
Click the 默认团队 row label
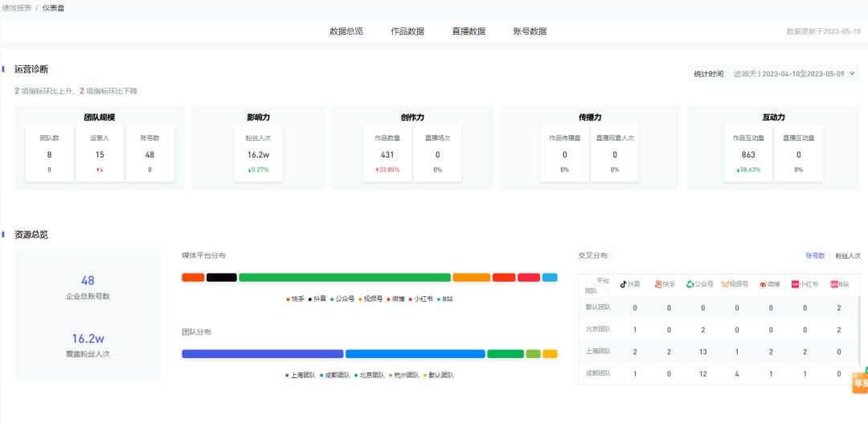tap(599, 307)
